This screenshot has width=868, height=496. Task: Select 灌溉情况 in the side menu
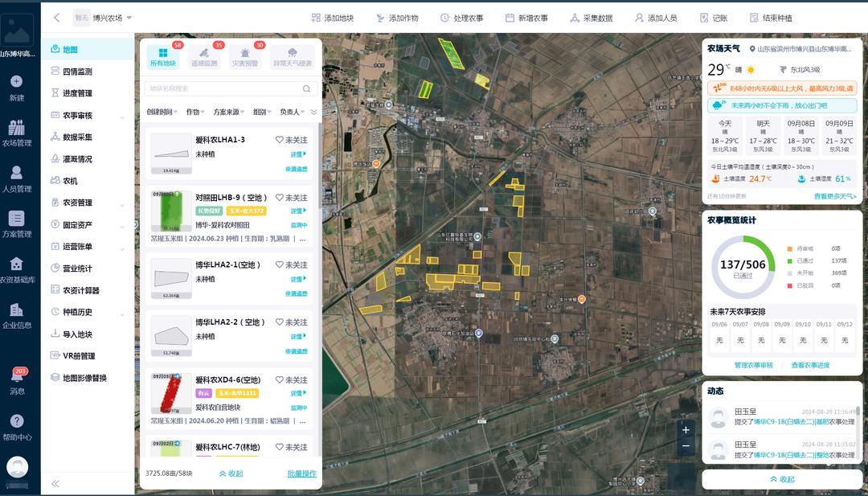[77, 159]
